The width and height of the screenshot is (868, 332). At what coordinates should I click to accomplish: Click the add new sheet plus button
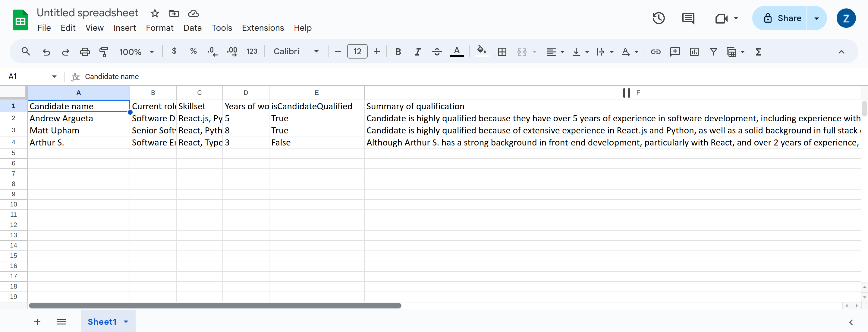tap(37, 321)
